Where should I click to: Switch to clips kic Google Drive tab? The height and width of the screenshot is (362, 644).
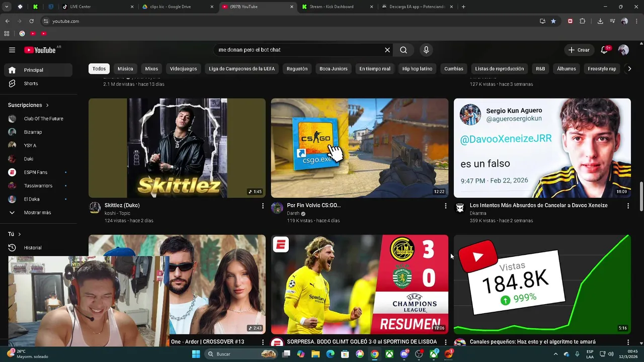coord(178,7)
